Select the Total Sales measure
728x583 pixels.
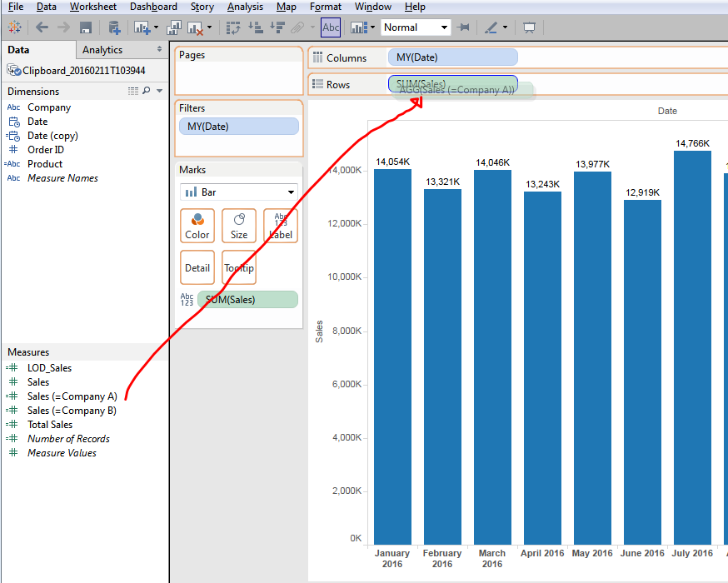point(50,425)
